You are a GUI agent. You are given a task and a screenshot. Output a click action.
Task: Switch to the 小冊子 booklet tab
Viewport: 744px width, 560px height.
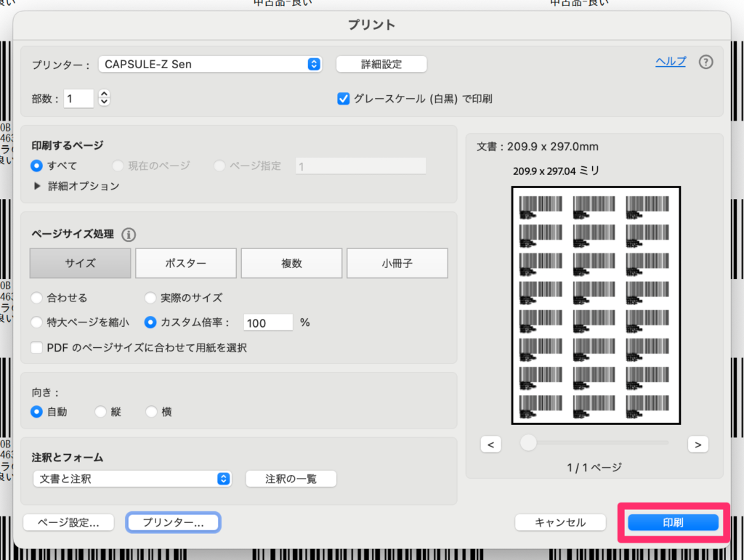point(397,264)
